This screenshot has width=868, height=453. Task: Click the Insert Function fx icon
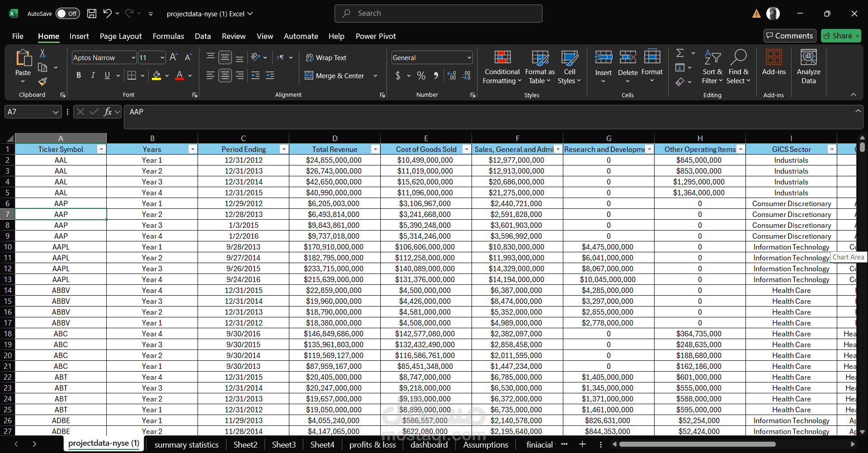[108, 112]
